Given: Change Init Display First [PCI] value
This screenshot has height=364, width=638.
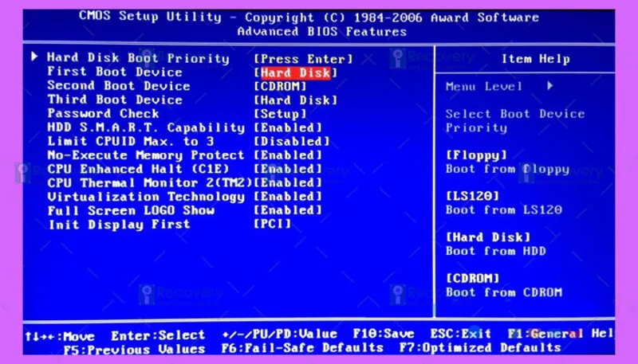Looking at the screenshot, I should (x=272, y=224).
